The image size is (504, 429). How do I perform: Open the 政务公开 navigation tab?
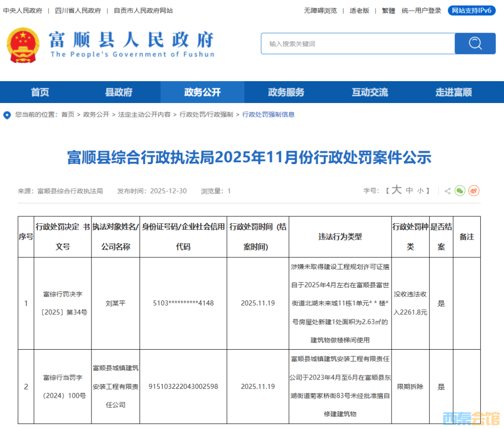202,92
